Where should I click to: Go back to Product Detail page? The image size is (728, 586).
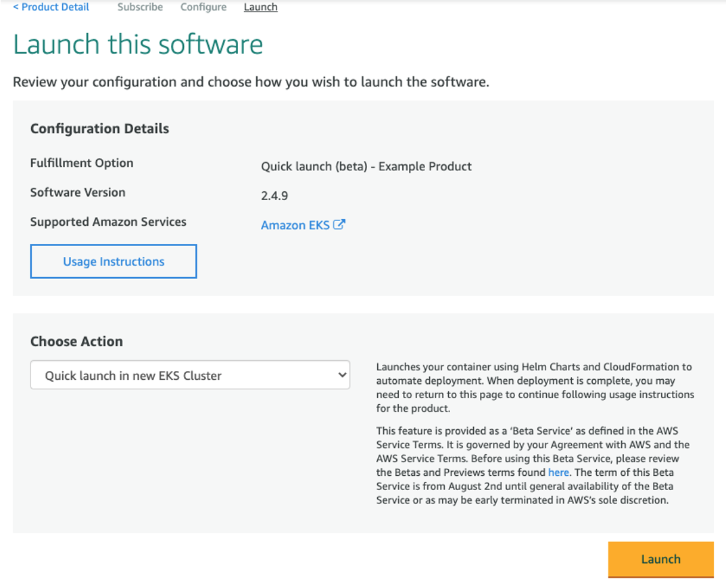click(x=51, y=7)
